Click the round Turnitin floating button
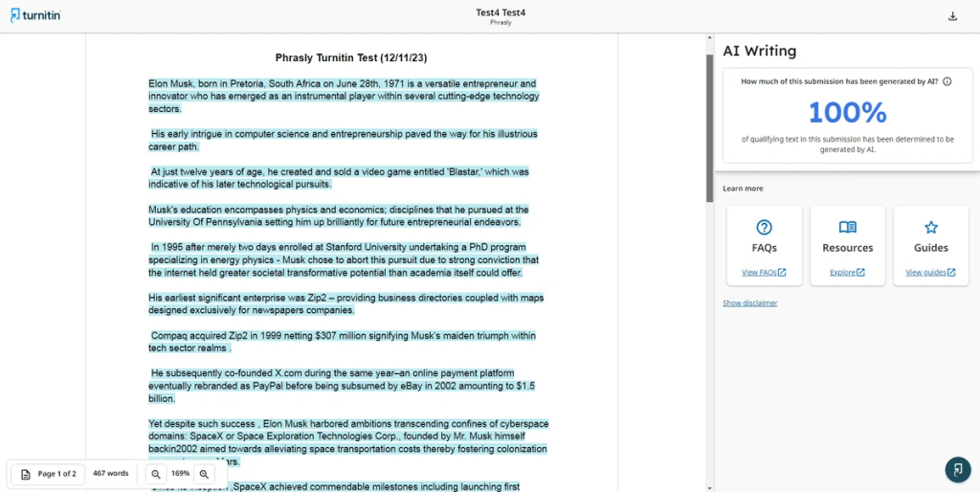Image resolution: width=980 pixels, height=492 pixels. click(x=958, y=469)
